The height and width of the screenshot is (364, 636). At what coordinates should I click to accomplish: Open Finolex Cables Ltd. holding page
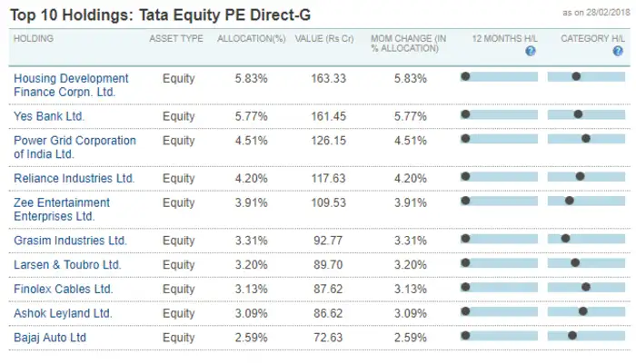click(x=64, y=289)
